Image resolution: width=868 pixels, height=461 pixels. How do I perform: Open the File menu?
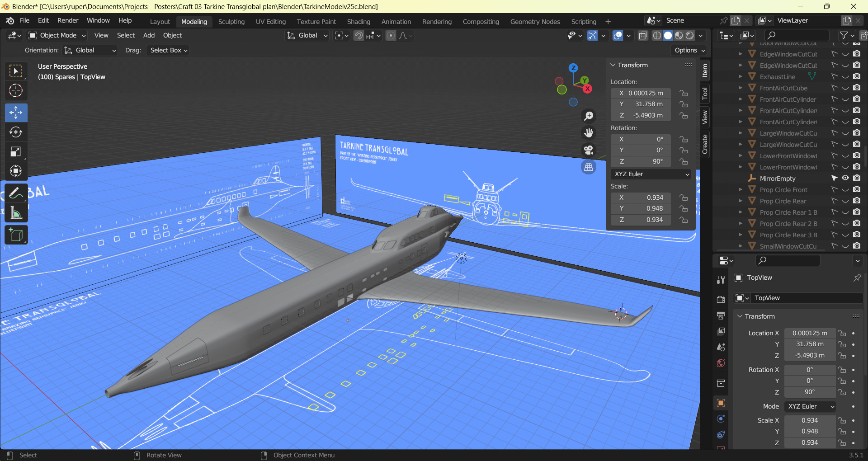pyautogui.click(x=25, y=20)
